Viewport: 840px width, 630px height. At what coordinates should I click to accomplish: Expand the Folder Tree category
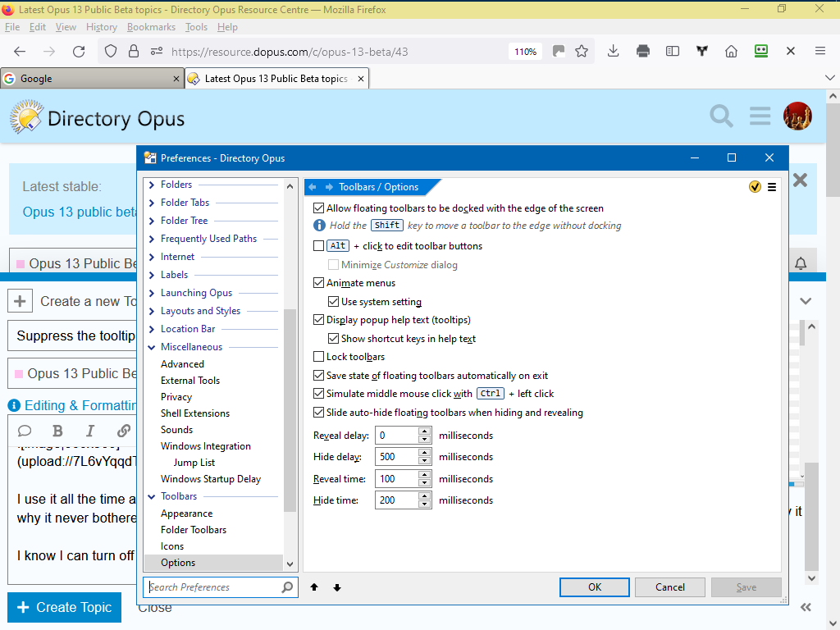coord(152,221)
